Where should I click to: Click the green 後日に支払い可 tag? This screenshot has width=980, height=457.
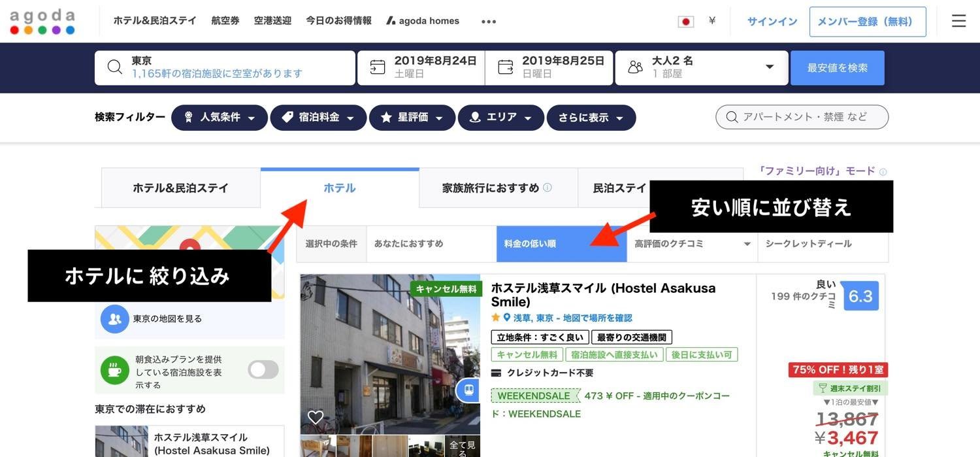coord(702,354)
